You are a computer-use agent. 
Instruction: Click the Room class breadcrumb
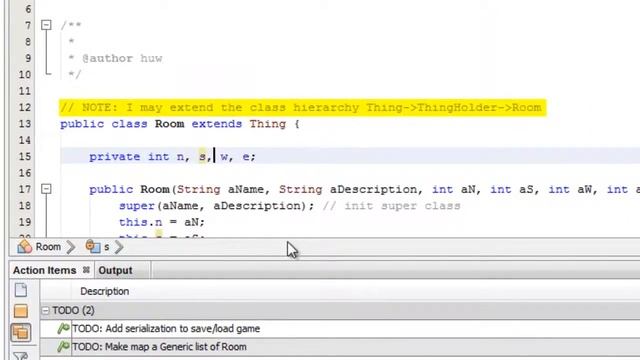click(48, 247)
